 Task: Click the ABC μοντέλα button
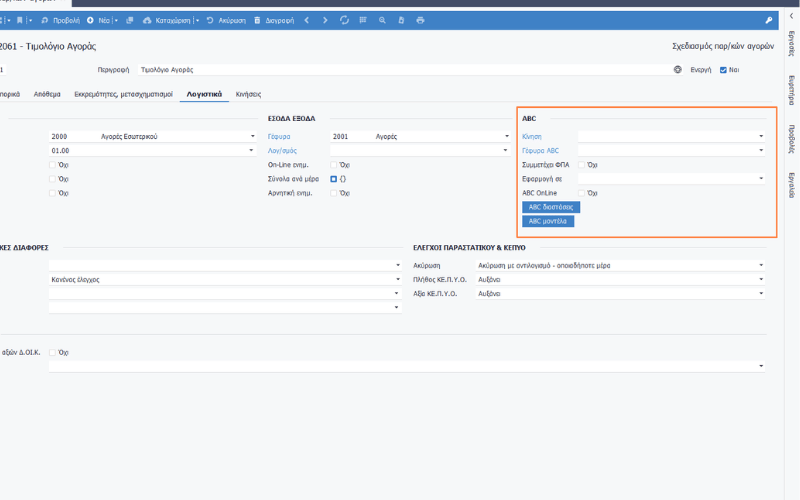click(548, 221)
